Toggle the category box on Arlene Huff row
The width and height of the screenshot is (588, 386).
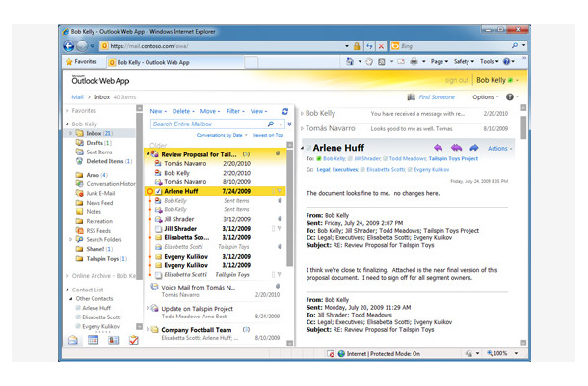[274, 191]
